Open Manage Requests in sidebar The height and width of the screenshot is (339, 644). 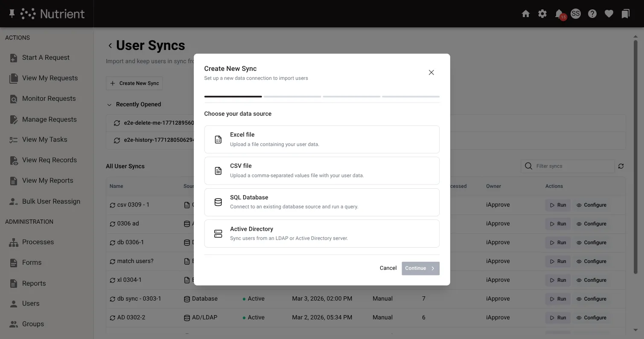[x=47, y=120]
